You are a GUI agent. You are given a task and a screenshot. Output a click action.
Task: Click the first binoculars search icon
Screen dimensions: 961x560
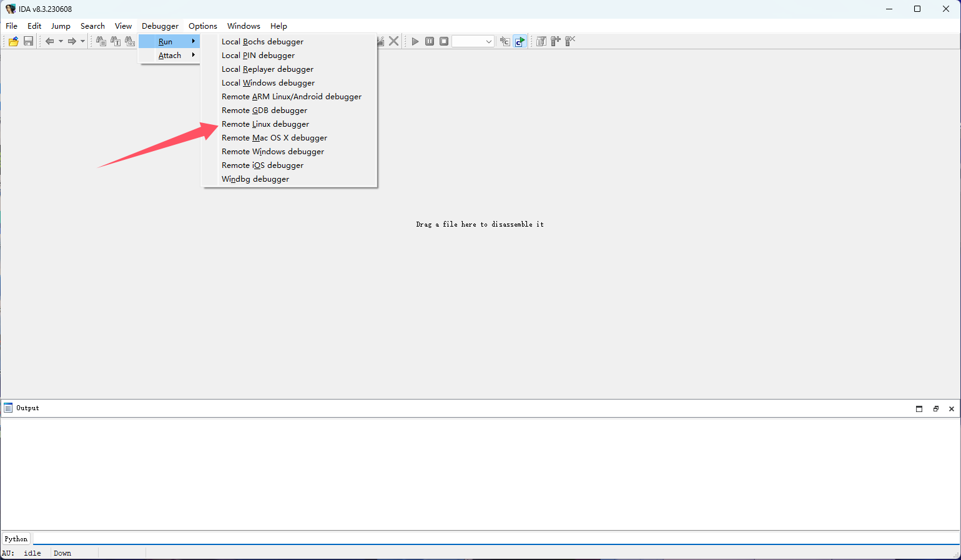[x=101, y=41]
